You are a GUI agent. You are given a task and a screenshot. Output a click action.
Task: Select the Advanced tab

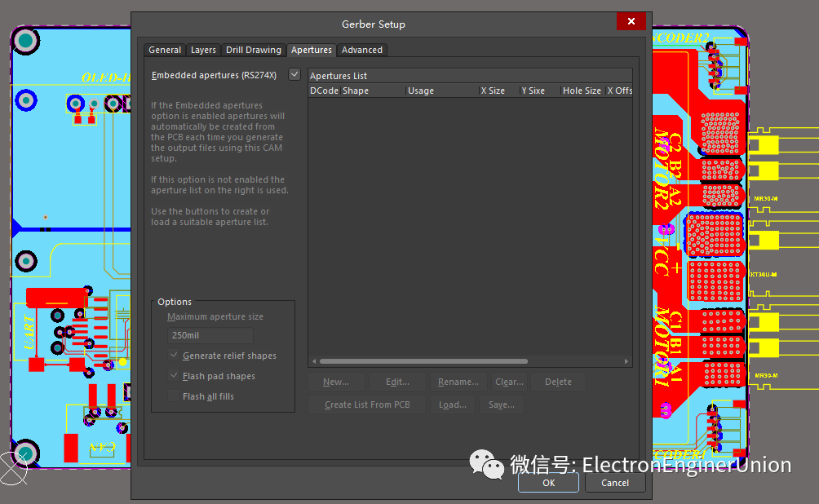(x=361, y=50)
